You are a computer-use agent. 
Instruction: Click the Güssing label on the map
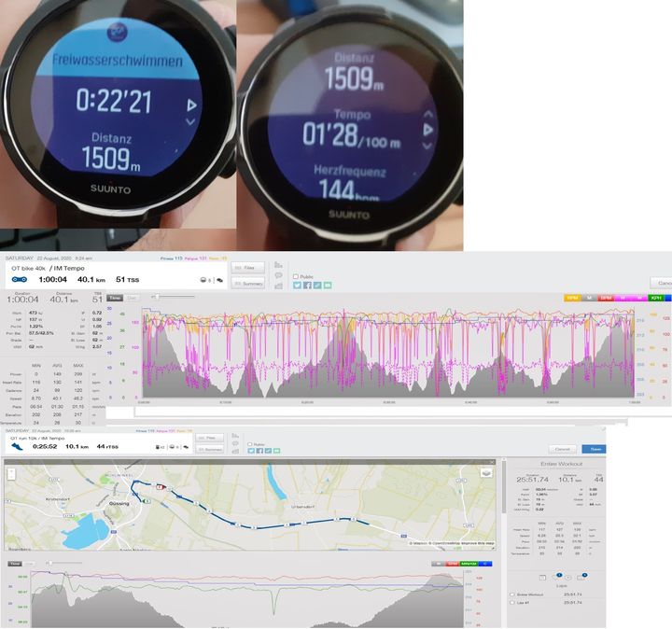coord(119,503)
